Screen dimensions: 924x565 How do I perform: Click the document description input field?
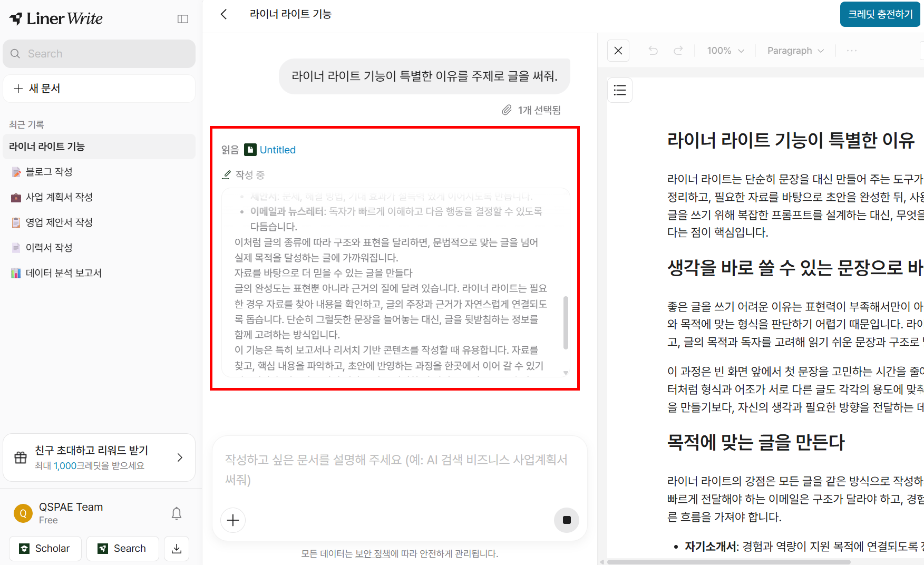coord(400,470)
